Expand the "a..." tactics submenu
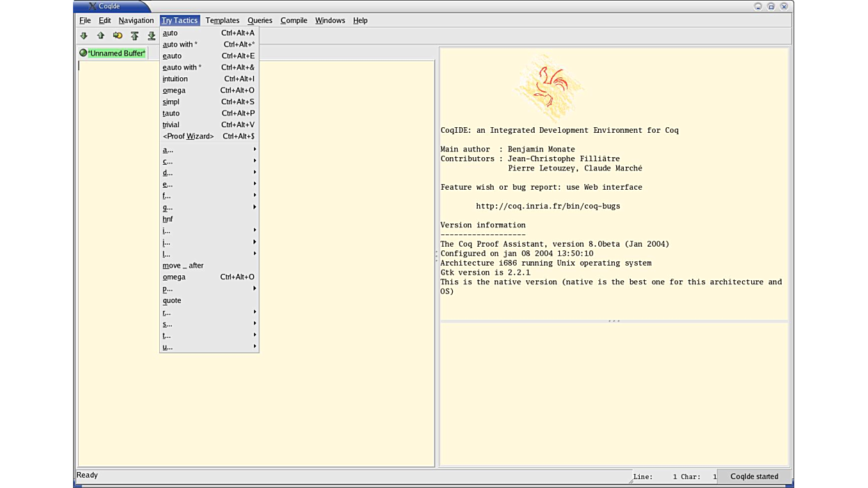This screenshot has width=868, height=488. point(209,149)
